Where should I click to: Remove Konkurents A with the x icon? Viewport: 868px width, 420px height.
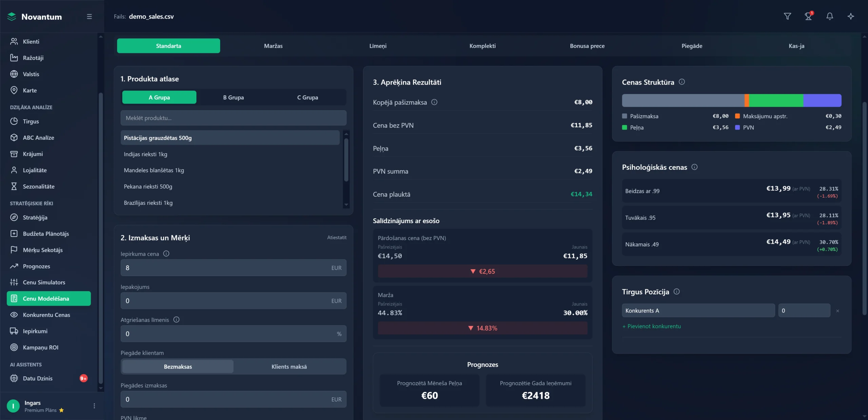[x=837, y=311]
